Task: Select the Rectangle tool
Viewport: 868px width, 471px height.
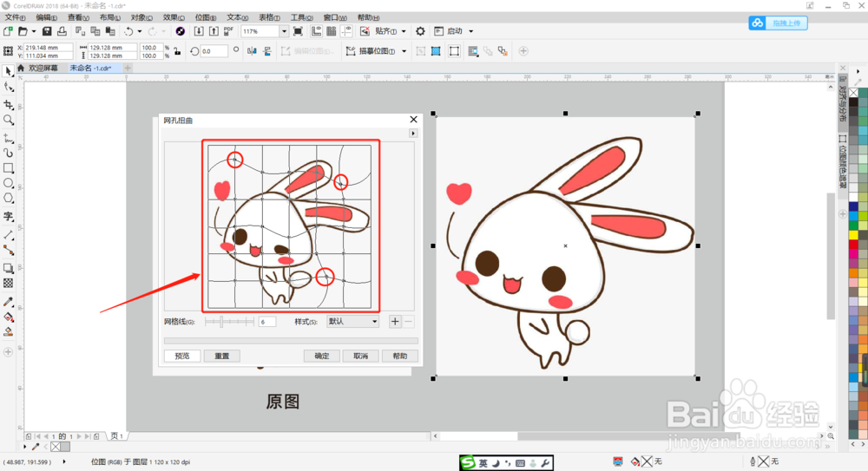Action: click(9, 167)
